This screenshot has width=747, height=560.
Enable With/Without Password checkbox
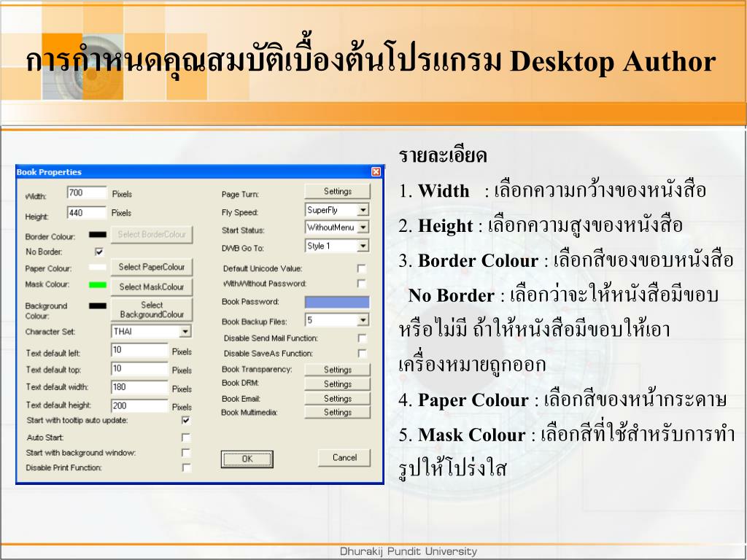tap(362, 284)
